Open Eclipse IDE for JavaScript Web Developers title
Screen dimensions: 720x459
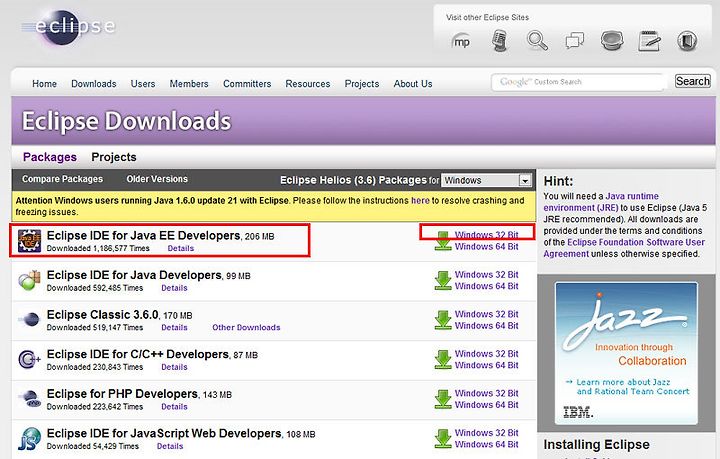[x=164, y=433]
